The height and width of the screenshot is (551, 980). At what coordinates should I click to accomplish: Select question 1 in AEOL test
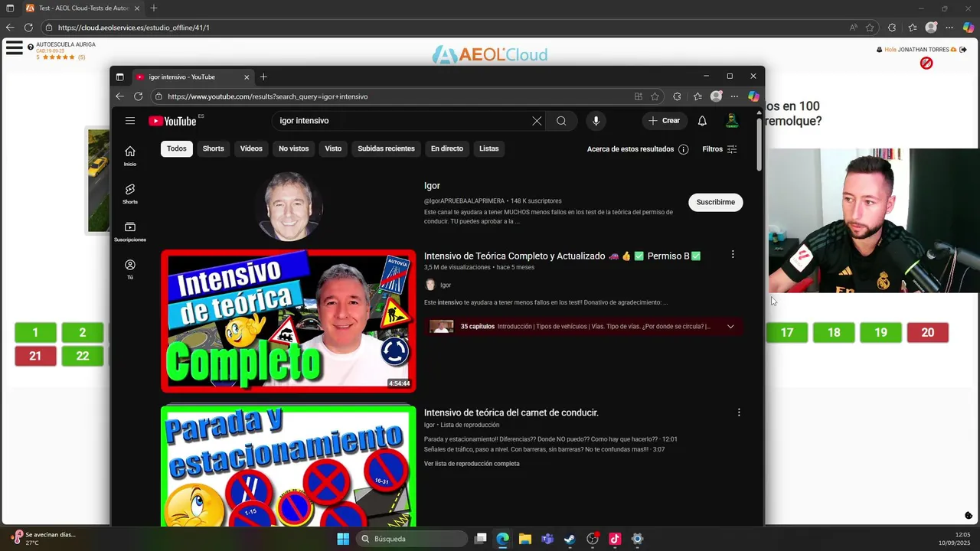tap(35, 332)
